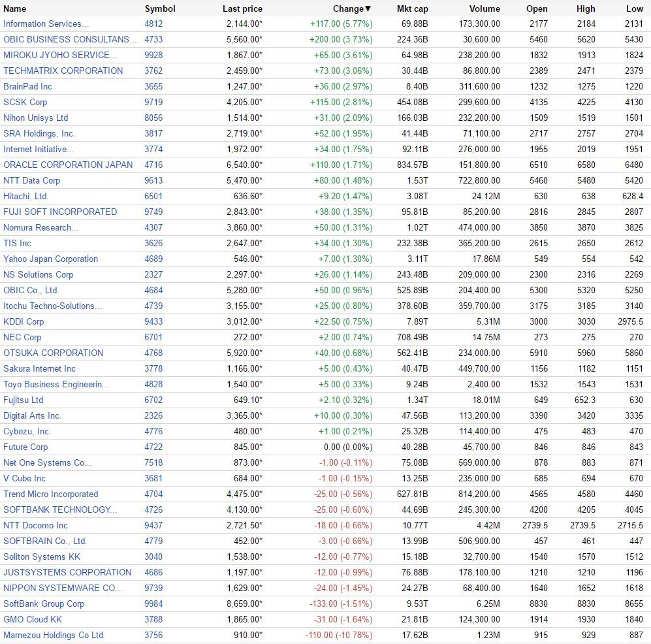Select market cap value 10.77T
Image resolution: width=651 pixels, height=644 pixels.
[x=415, y=526]
